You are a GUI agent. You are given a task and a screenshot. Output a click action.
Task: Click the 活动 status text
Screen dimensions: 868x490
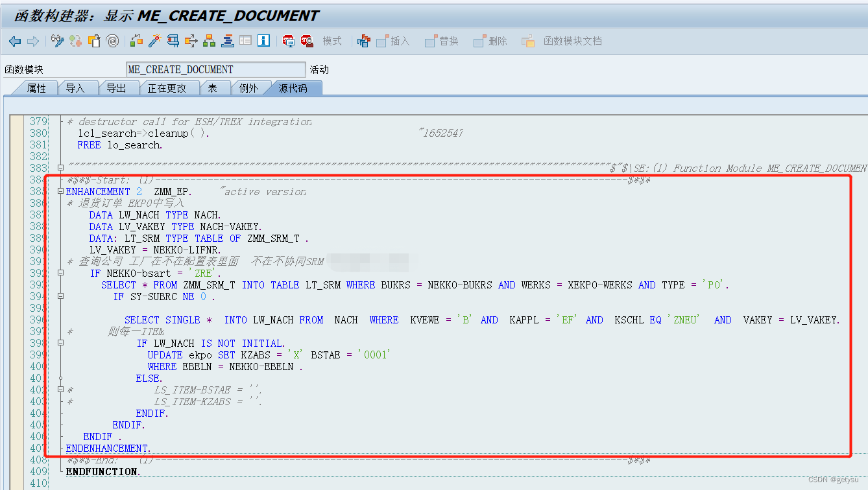[320, 69]
